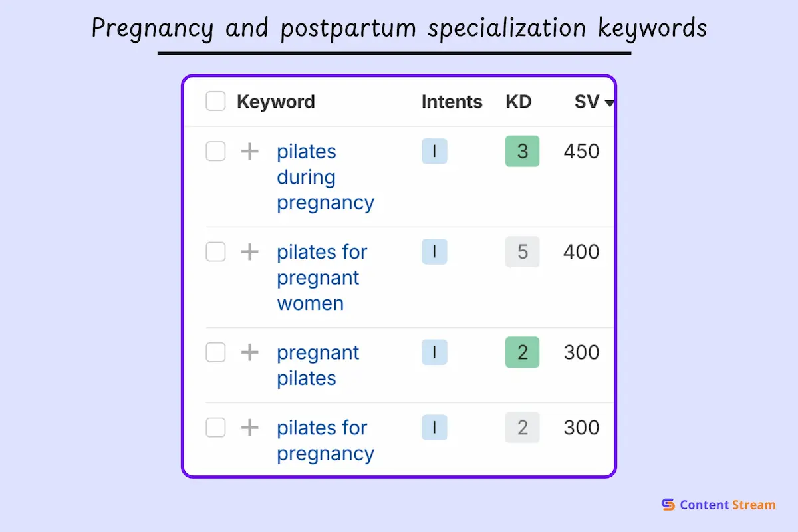Click plus icon beside 'pilates for pregnant women'

(249, 252)
